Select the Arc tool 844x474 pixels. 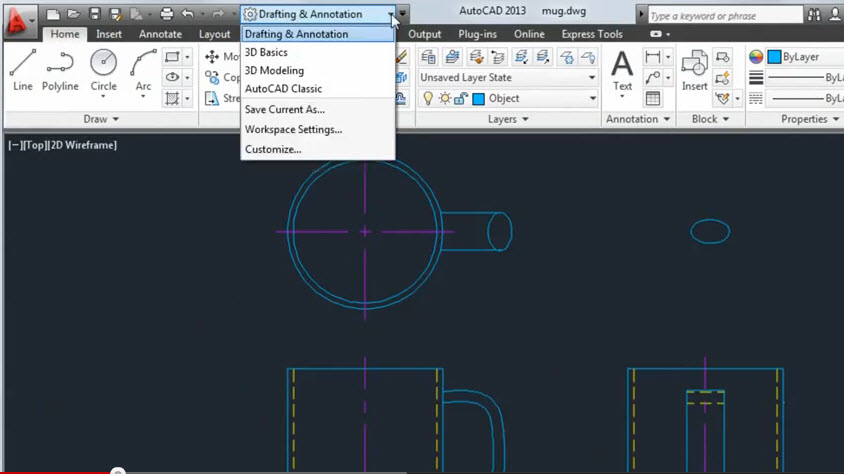tap(143, 70)
